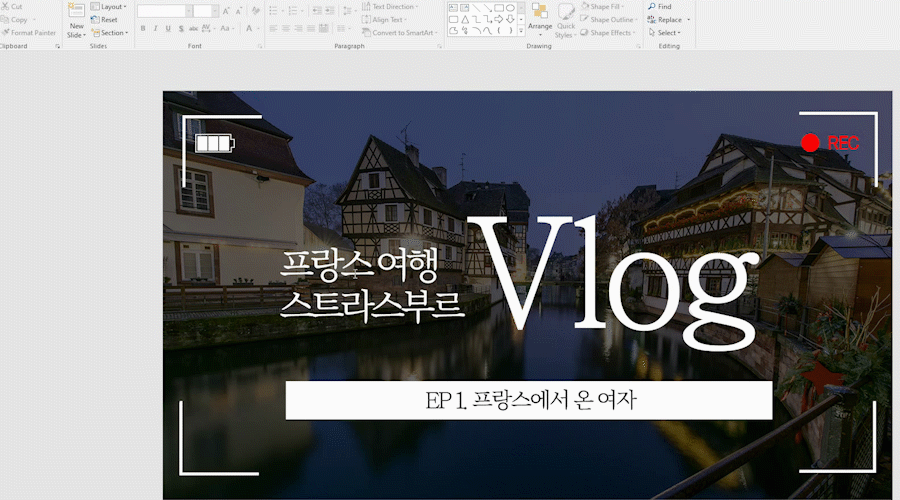Click the font name input box
This screenshot has width=900, height=500.
[x=160, y=11]
